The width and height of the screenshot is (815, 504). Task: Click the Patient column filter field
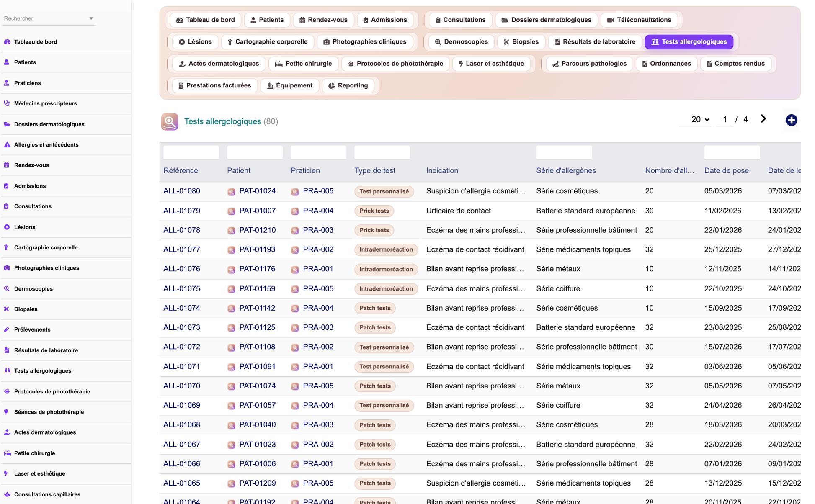(255, 152)
